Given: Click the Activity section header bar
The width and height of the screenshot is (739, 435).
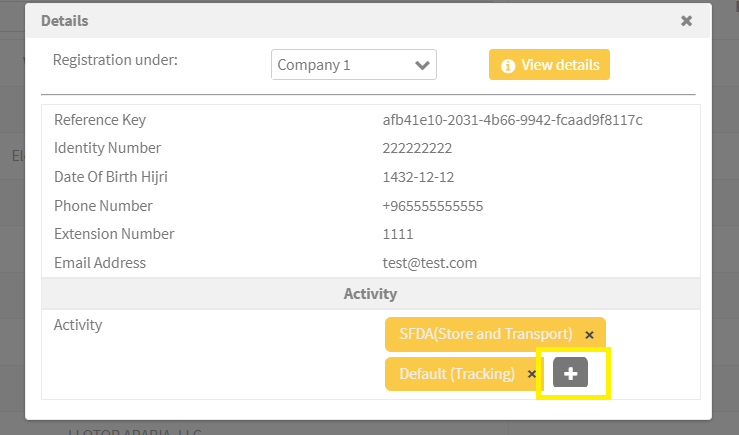Looking at the screenshot, I should click(x=371, y=294).
